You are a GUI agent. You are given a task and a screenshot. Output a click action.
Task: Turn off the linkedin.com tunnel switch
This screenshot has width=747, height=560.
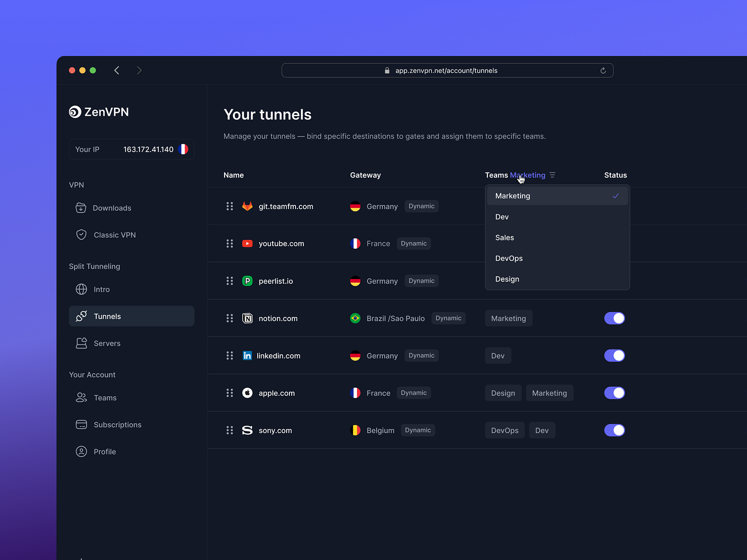[614, 356]
